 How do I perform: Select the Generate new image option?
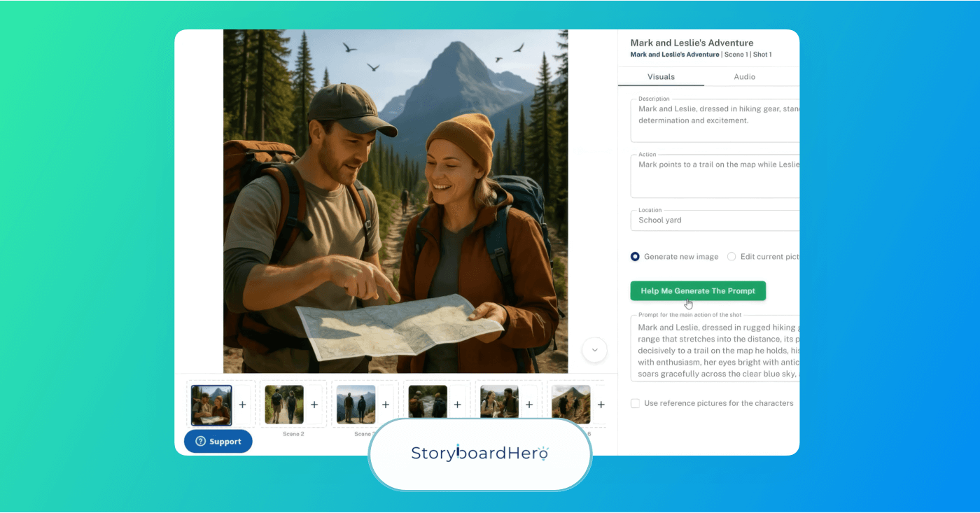click(x=635, y=256)
